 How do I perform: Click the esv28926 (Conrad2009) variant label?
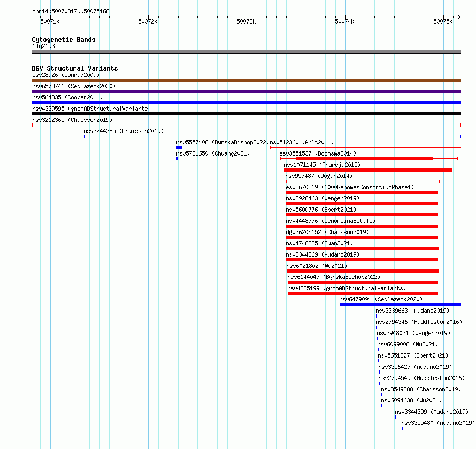coord(66,75)
